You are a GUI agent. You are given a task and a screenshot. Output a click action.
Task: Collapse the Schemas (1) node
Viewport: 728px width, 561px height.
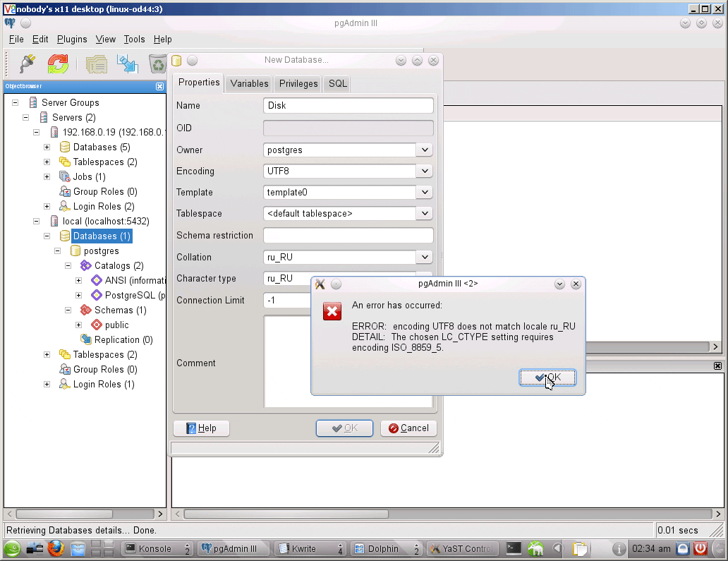tap(68, 310)
